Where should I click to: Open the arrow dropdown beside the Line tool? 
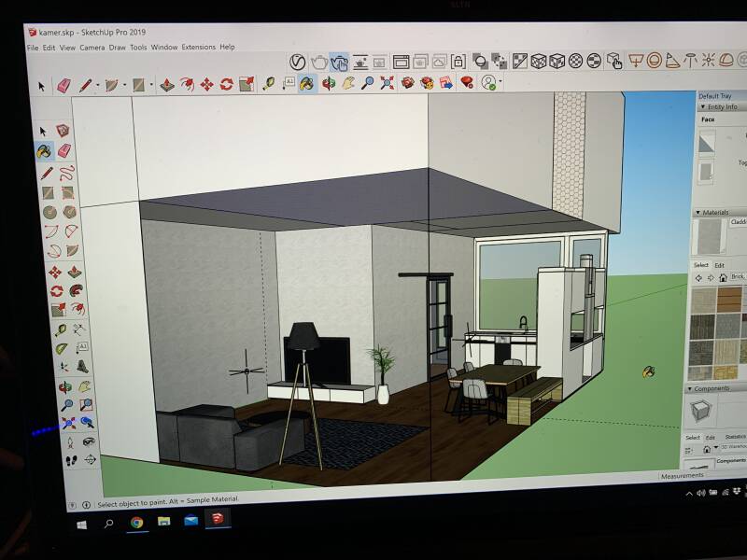[98, 86]
